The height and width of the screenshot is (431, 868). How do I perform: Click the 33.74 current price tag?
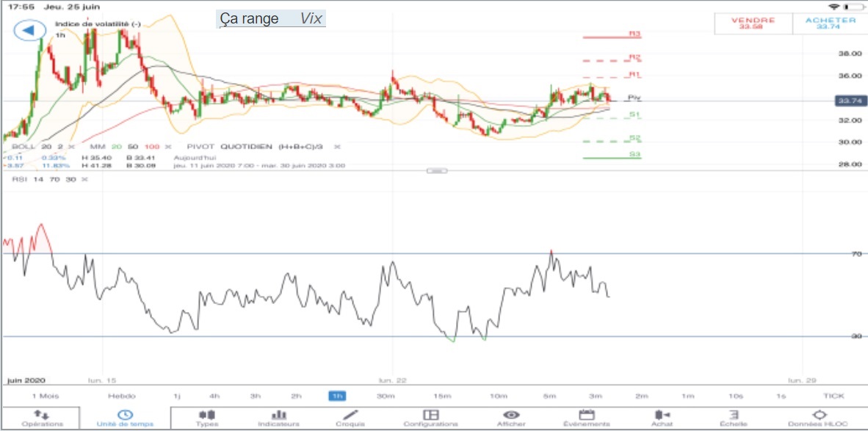coord(850,101)
